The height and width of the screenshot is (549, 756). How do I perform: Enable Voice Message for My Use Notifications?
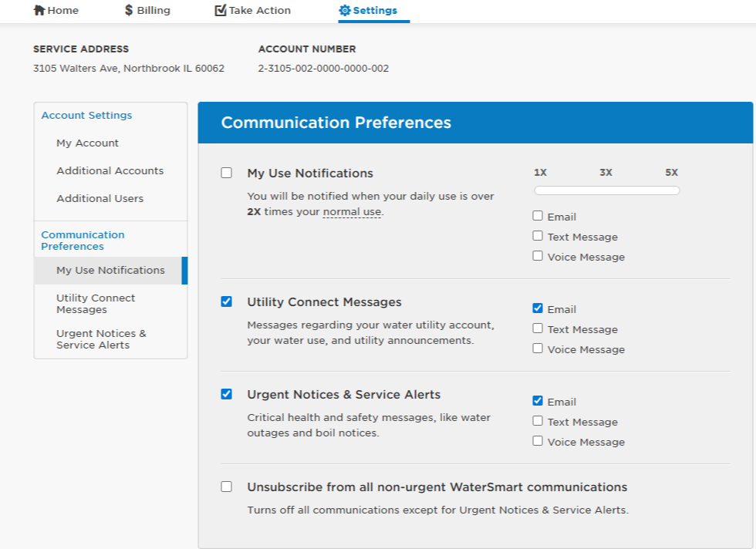pos(538,255)
